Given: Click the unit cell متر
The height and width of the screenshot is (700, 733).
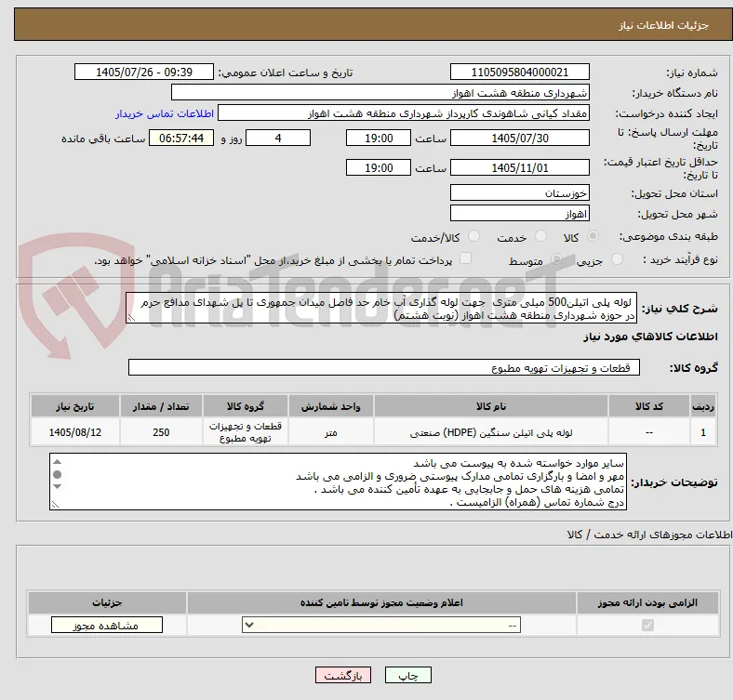Looking at the screenshot, I should [331, 432].
